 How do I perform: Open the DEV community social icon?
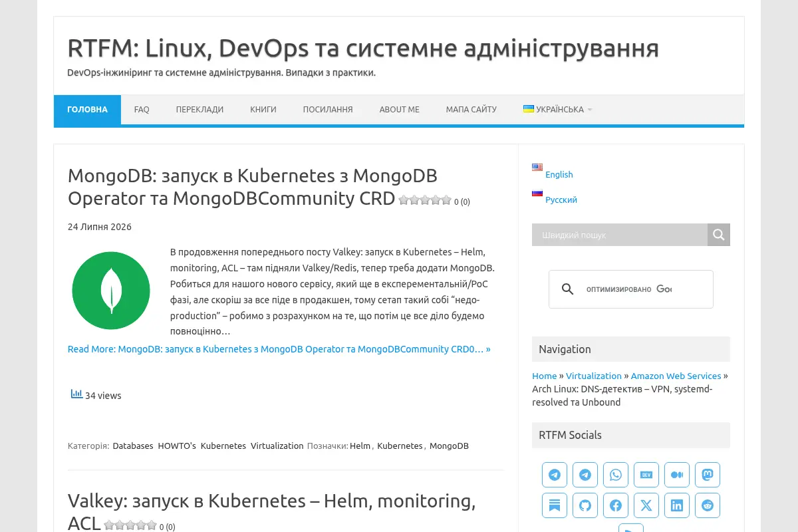[646, 475]
